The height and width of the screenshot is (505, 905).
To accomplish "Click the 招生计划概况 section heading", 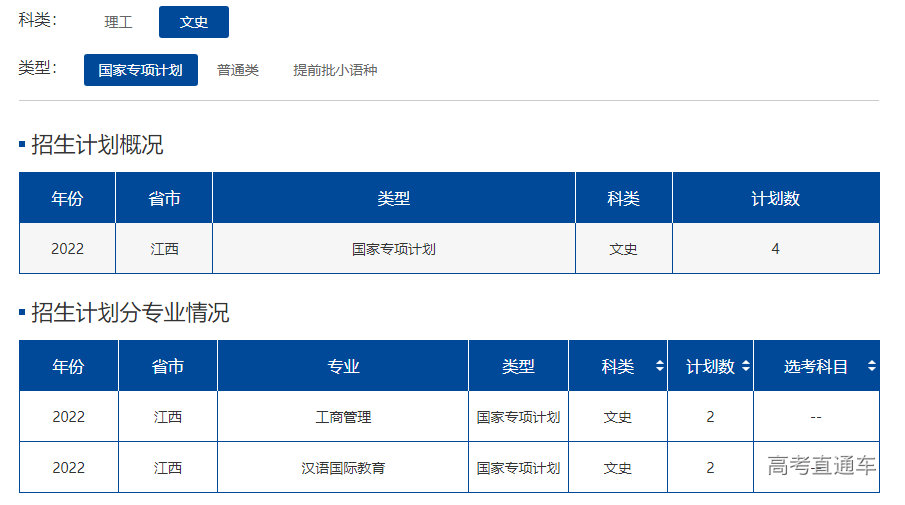I will (x=97, y=145).
